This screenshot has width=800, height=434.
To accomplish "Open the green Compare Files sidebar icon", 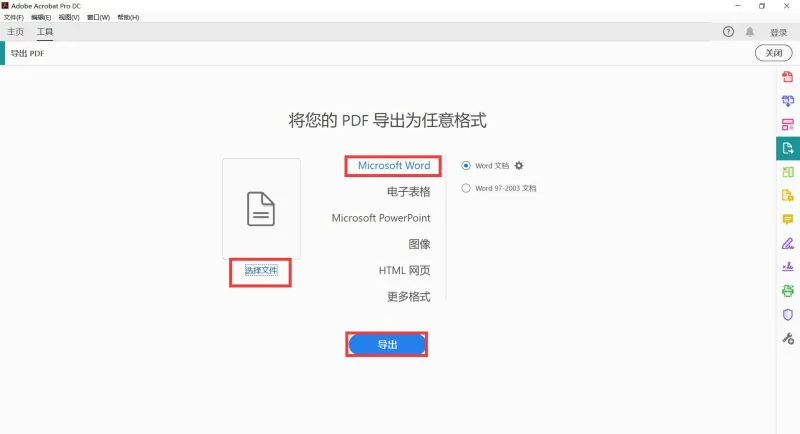I will point(787,172).
